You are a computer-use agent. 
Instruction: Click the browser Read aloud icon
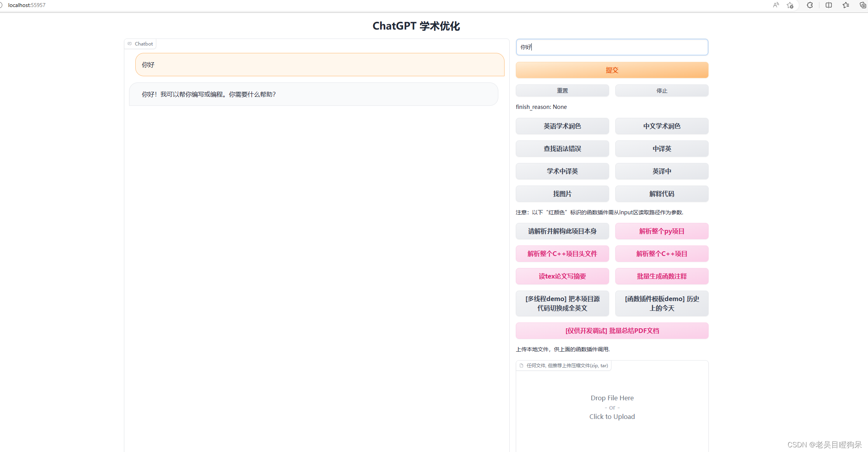(x=776, y=5)
